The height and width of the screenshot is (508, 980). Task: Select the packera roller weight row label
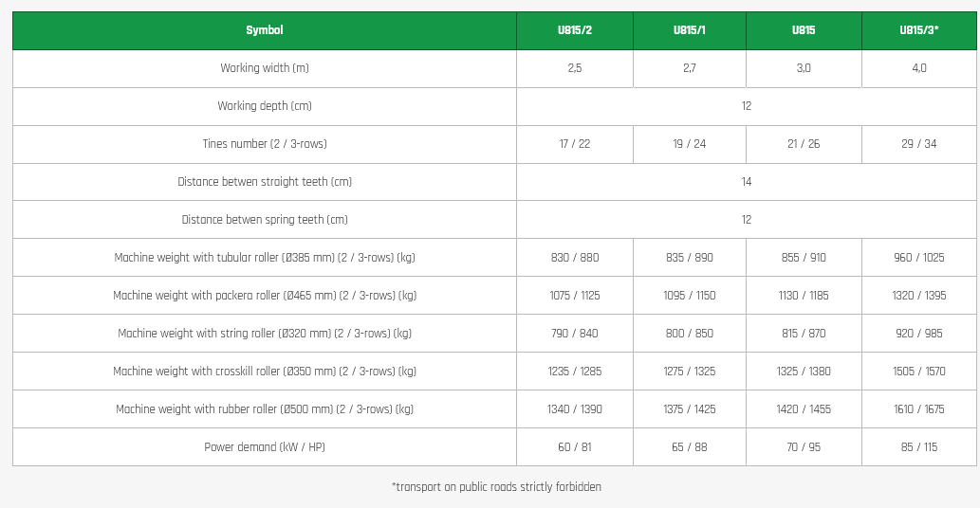click(265, 296)
